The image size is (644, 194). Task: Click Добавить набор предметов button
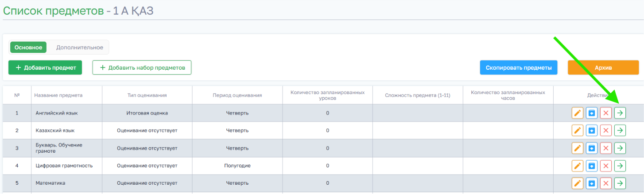(142, 67)
